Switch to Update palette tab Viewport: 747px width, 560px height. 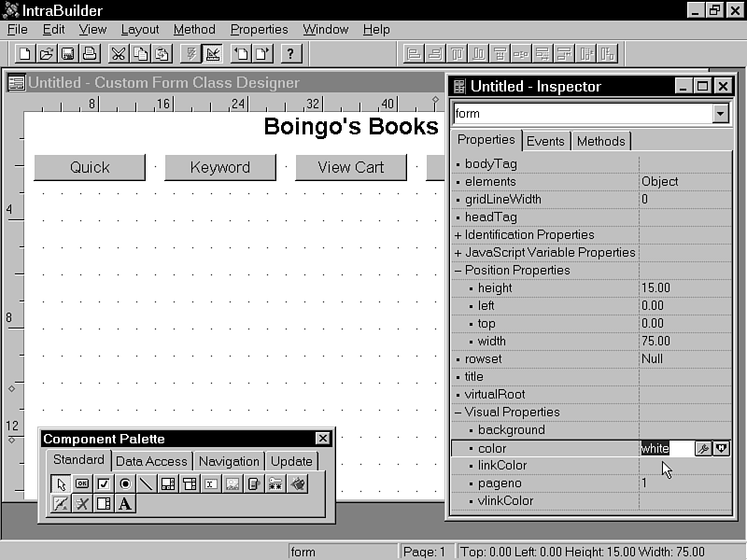point(291,461)
